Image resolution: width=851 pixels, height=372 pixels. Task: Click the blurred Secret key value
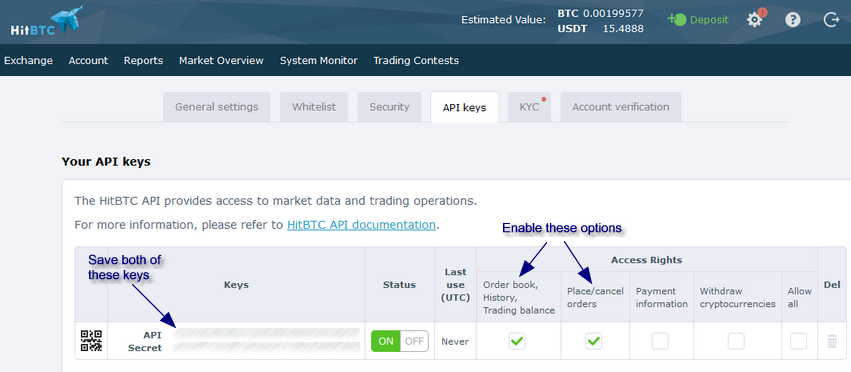(267, 348)
